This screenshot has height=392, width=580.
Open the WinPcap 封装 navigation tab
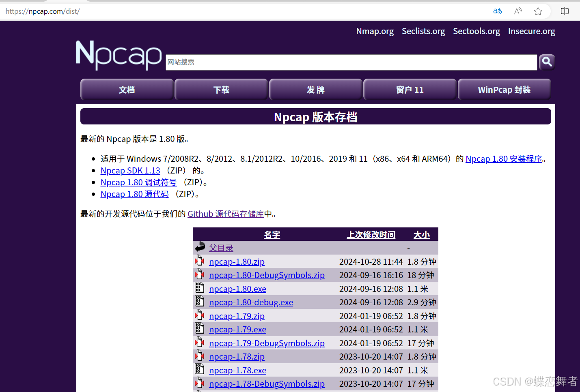505,90
